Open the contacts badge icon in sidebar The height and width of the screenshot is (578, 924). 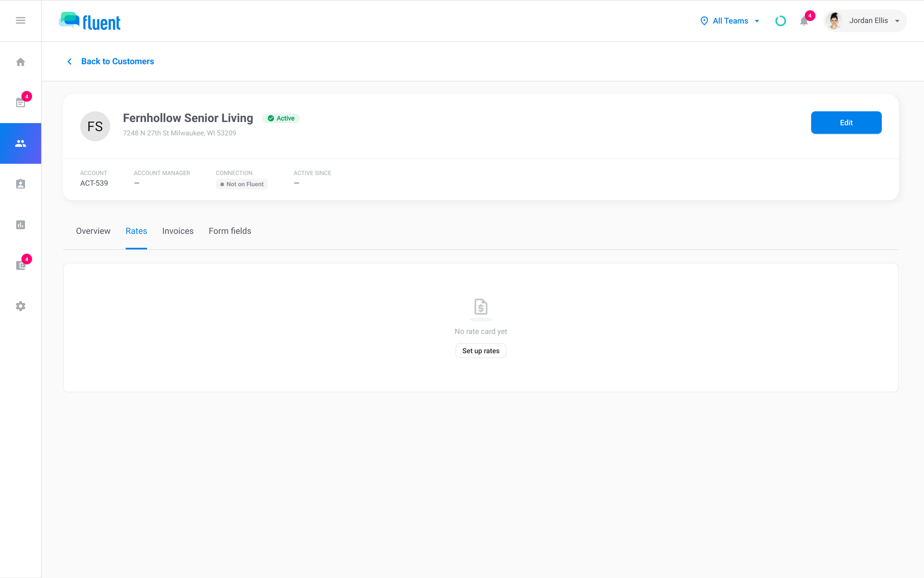tap(20, 184)
